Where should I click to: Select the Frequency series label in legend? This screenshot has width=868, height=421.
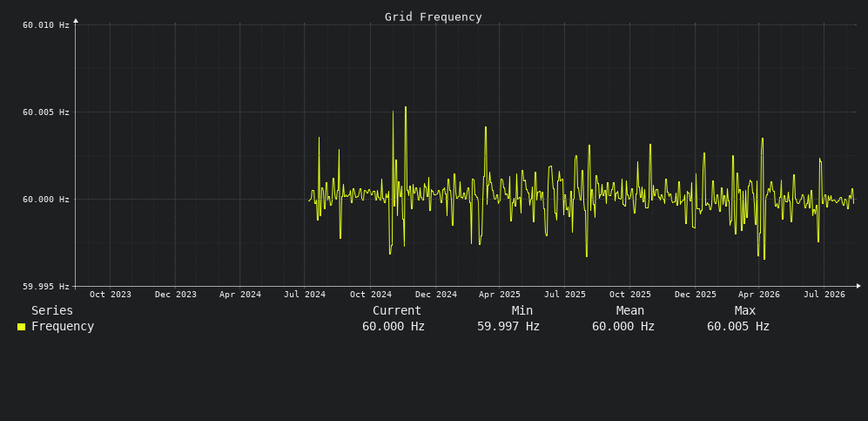point(63,327)
